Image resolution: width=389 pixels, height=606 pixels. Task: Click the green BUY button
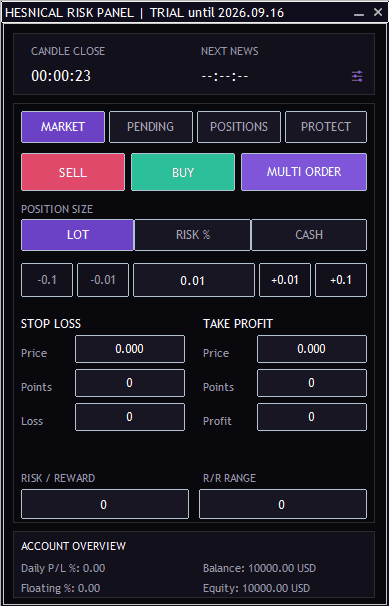tap(183, 172)
